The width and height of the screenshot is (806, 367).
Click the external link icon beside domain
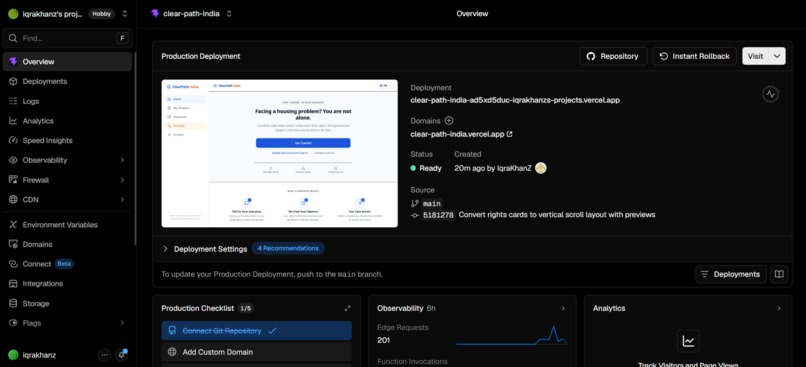[x=509, y=134]
